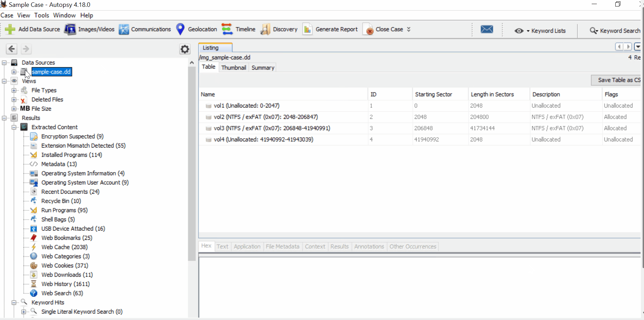Viewport: 644px width, 320px height.
Task: Click the tree back arrow button
Action: (x=12, y=49)
